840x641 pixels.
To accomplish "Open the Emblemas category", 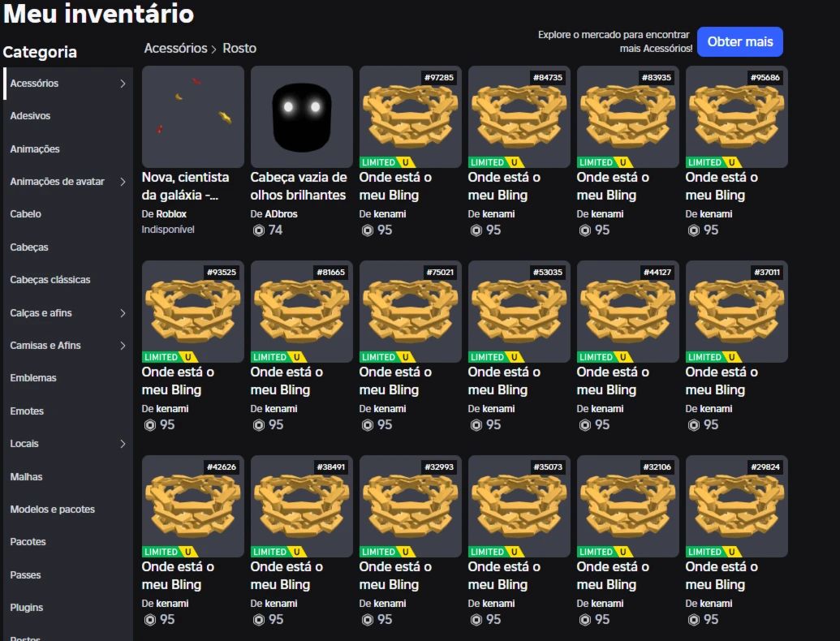I will [x=33, y=378].
